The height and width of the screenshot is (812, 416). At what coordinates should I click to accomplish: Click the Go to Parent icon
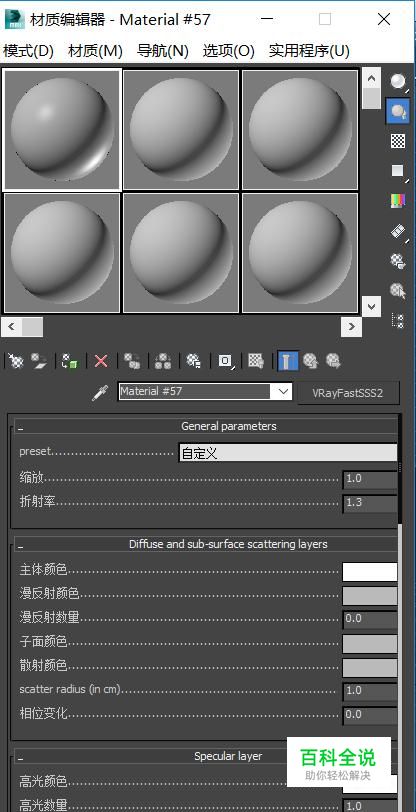coord(310,360)
